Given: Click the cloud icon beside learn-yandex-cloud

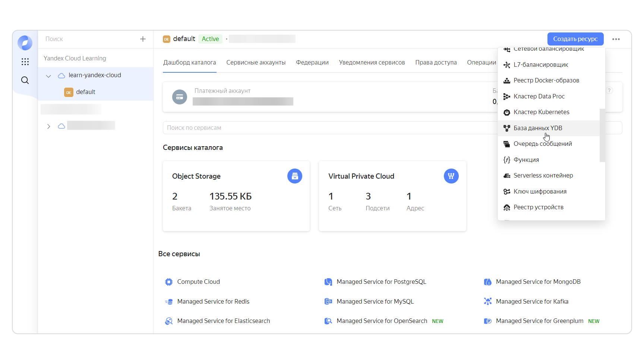Looking at the screenshot, I should (x=61, y=76).
